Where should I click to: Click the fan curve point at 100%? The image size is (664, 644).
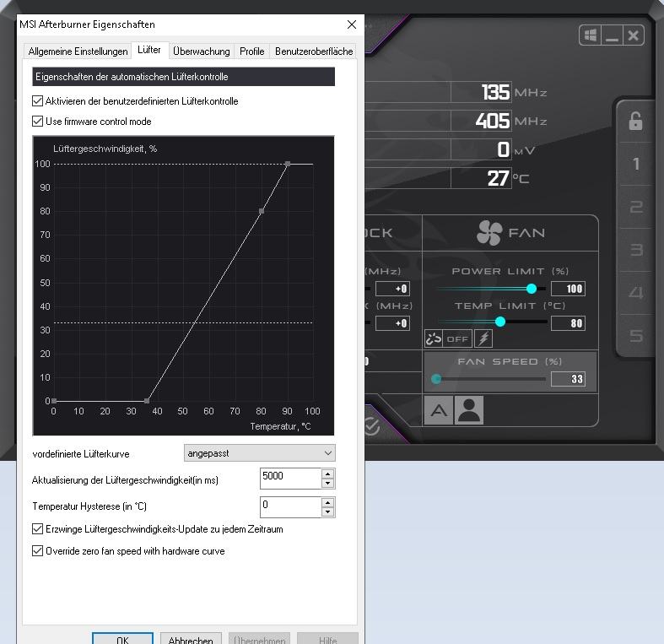click(x=288, y=164)
